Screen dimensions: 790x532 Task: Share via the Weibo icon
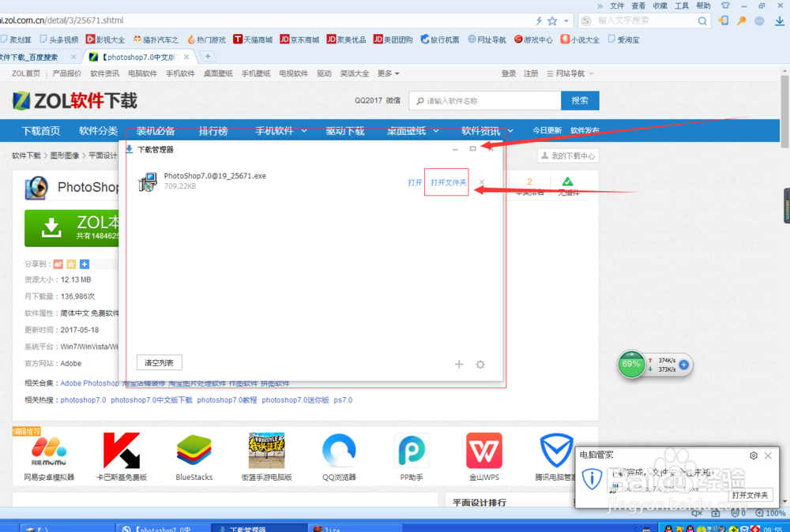coord(58,264)
